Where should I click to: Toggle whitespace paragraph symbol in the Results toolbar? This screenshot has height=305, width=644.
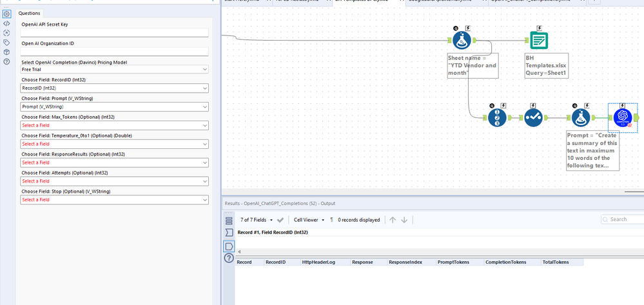(332, 220)
